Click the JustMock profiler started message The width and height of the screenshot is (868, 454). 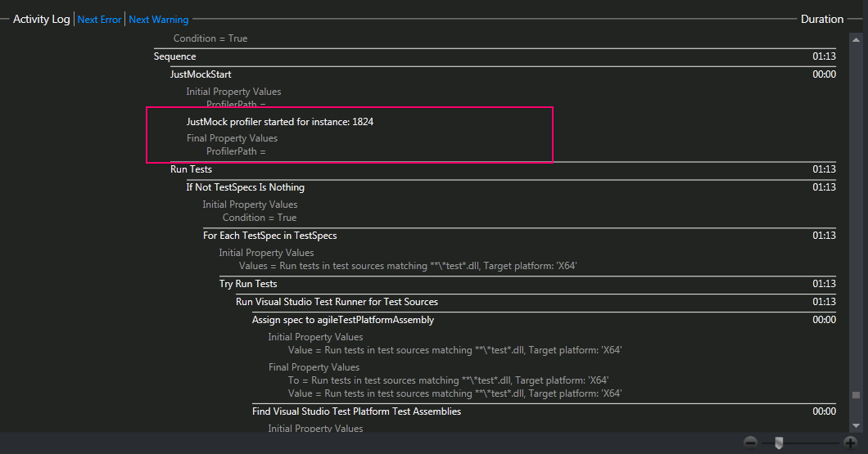(x=280, y=122)
